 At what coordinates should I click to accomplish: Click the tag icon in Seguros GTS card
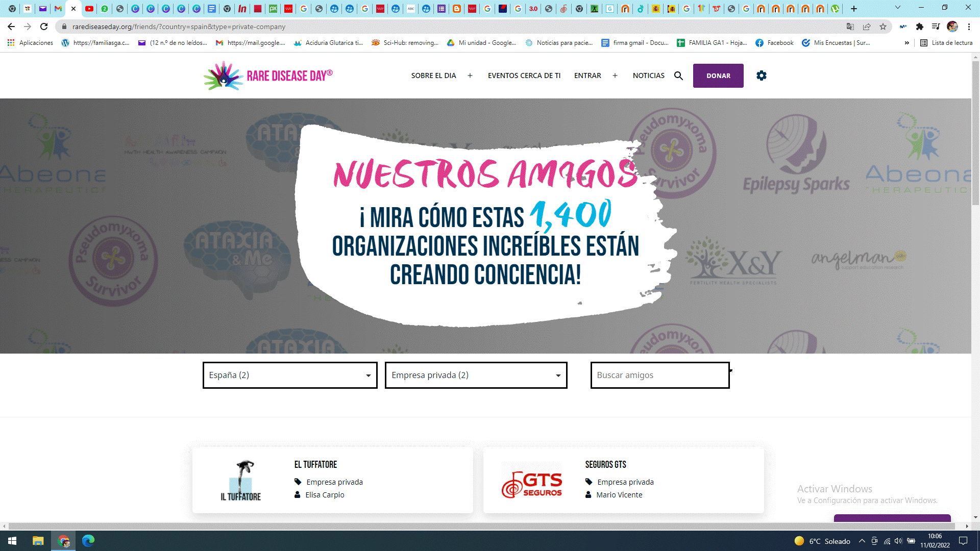pos(589,482)
